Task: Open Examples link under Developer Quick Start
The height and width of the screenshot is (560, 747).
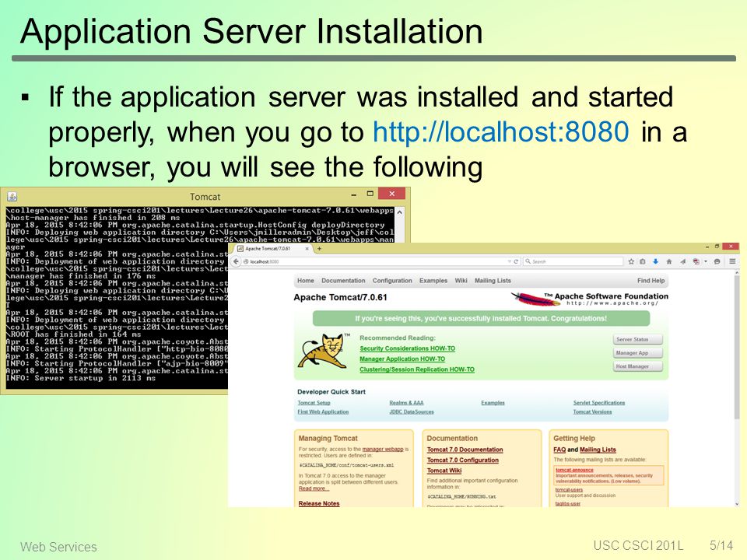Action: [x=493, y=403]
